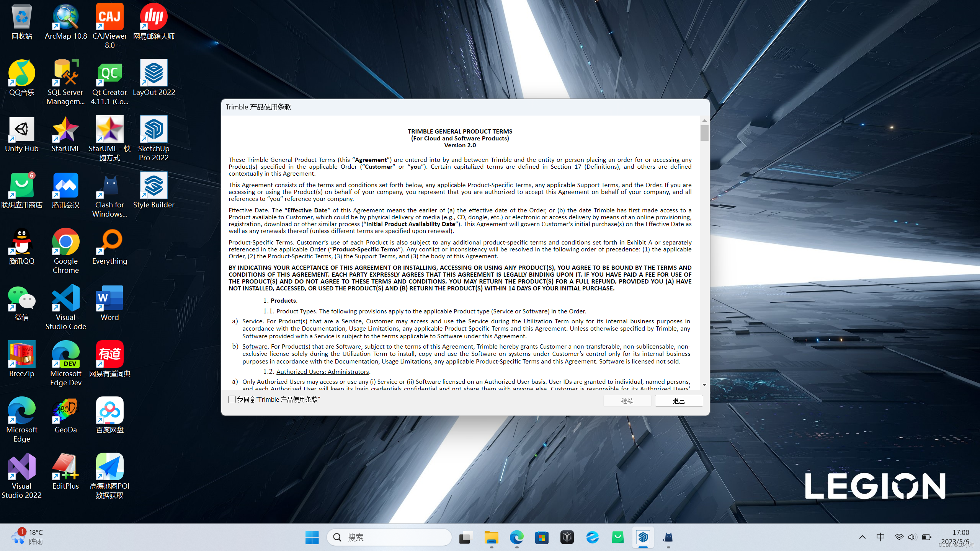The width and height of the screenshot is (980, 551).
Task: Select SQL Server Management desktop icon
Action: [x=66, y=82]
